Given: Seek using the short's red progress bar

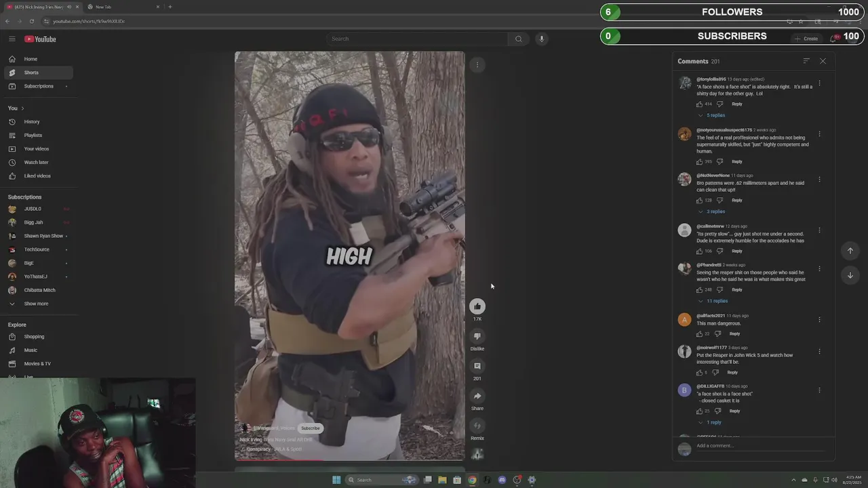Looking at the screenshot, I should tap(350, 461).
